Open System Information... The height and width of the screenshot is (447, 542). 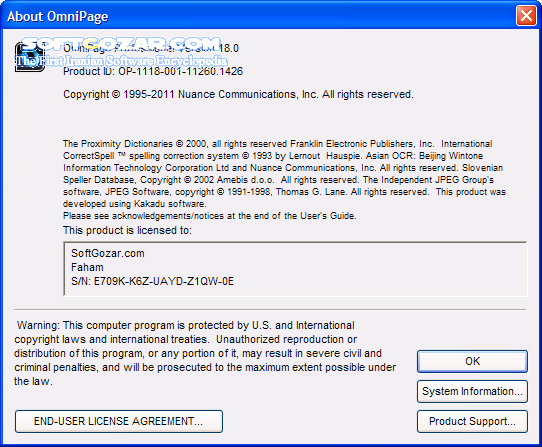coord(472,391)
